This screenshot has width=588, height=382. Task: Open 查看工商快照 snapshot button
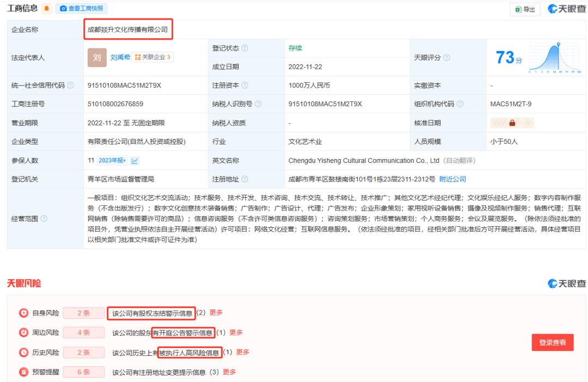83,9
